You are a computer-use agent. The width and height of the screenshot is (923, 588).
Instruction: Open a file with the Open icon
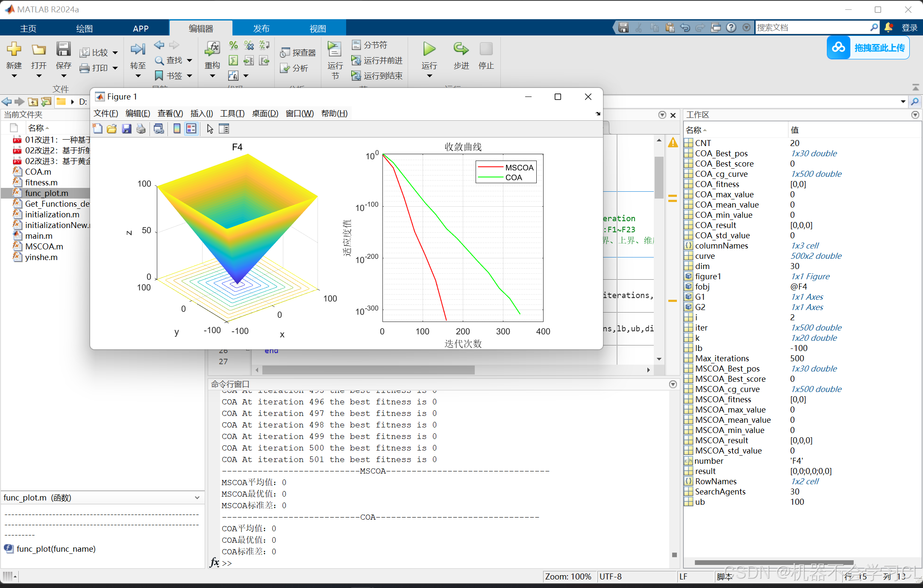click(x=38, y=50)
